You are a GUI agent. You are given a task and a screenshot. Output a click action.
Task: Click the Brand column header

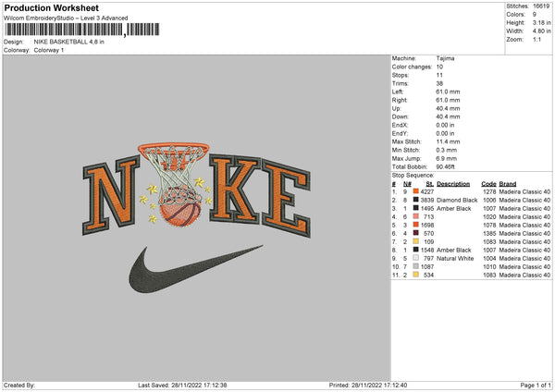tap(508, 184)
